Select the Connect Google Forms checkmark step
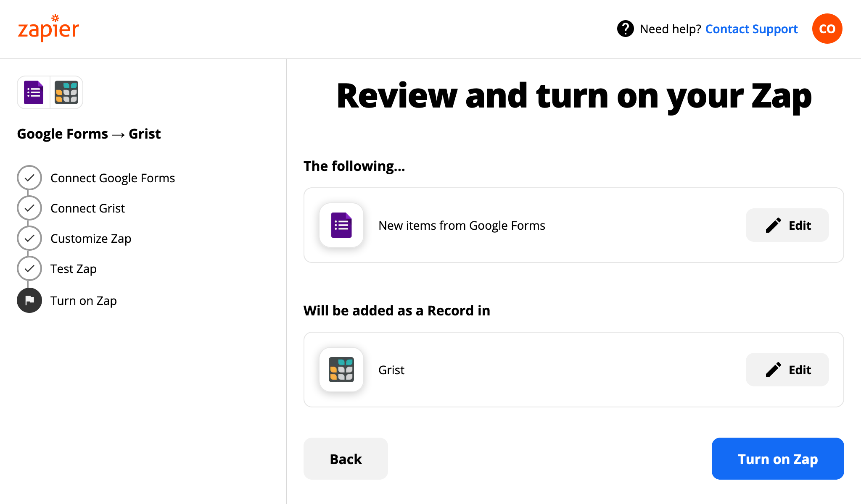This screenshot has width=861, height=504. [x=29, y=178]
